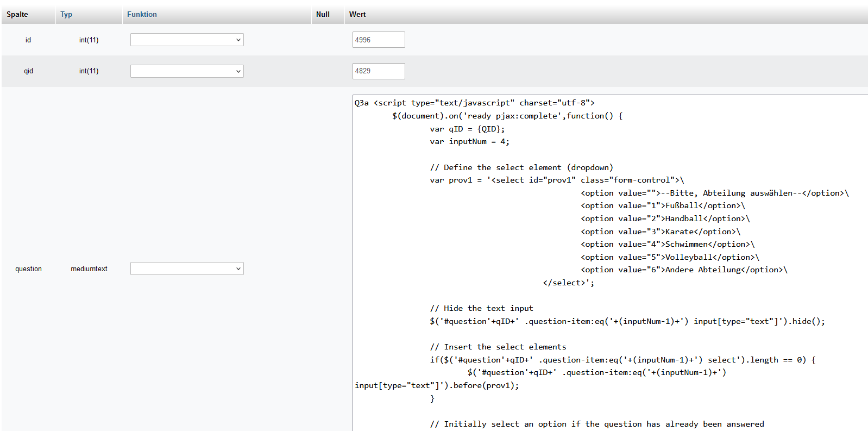Select the Typ column header
This screenshot has width=868, height=431.
(x=66, y=15)
